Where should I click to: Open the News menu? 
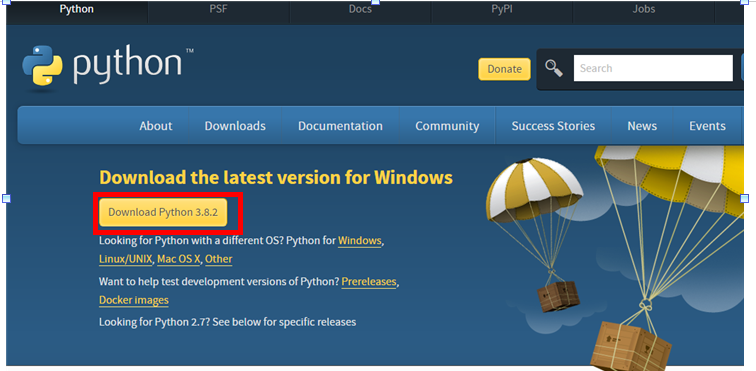[x=642, y=126]
